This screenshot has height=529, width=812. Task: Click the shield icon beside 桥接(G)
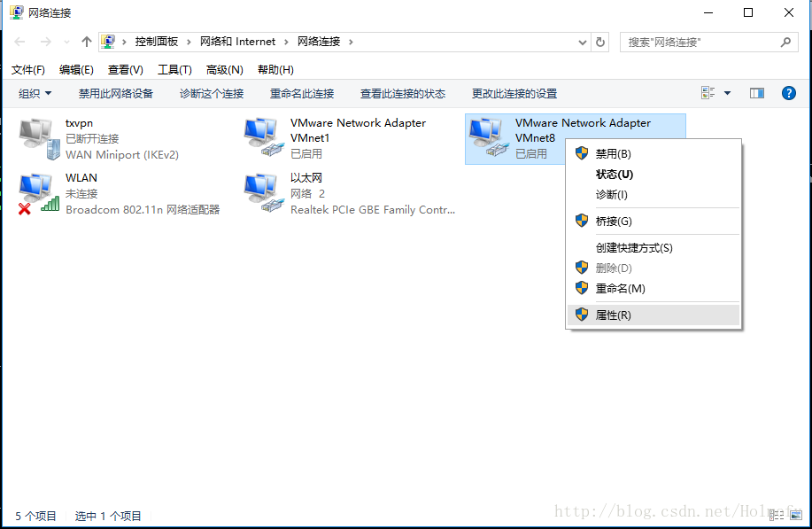click(x=582, y=221)
